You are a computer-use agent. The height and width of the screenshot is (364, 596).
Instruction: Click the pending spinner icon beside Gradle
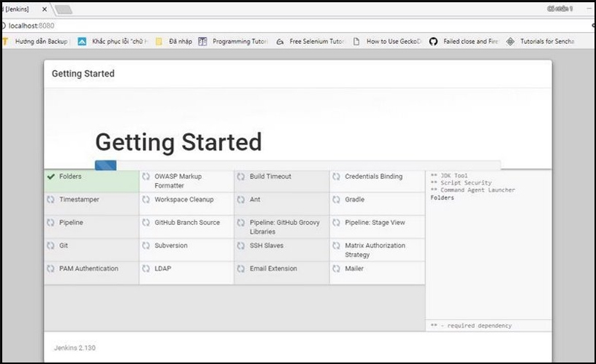[x=337, y=199]
